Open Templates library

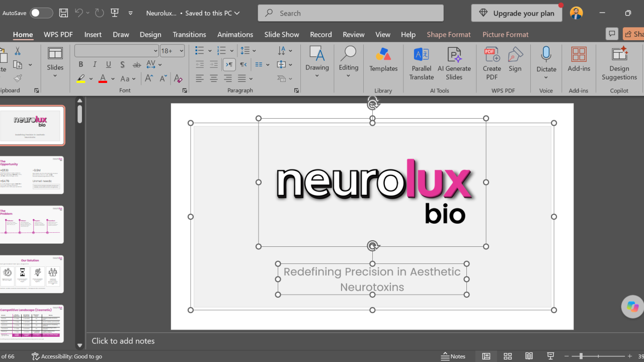383,59
